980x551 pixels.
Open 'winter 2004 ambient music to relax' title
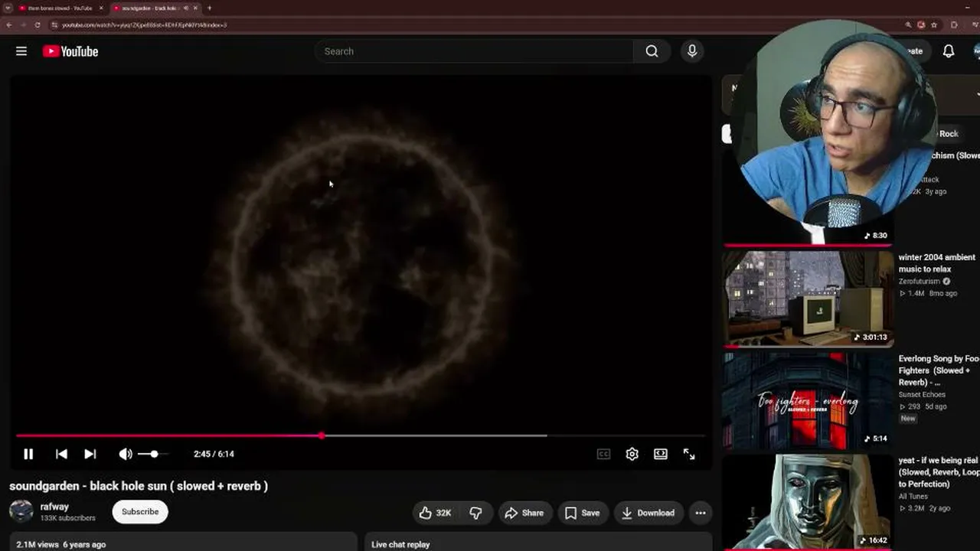[x=937, y=263]
